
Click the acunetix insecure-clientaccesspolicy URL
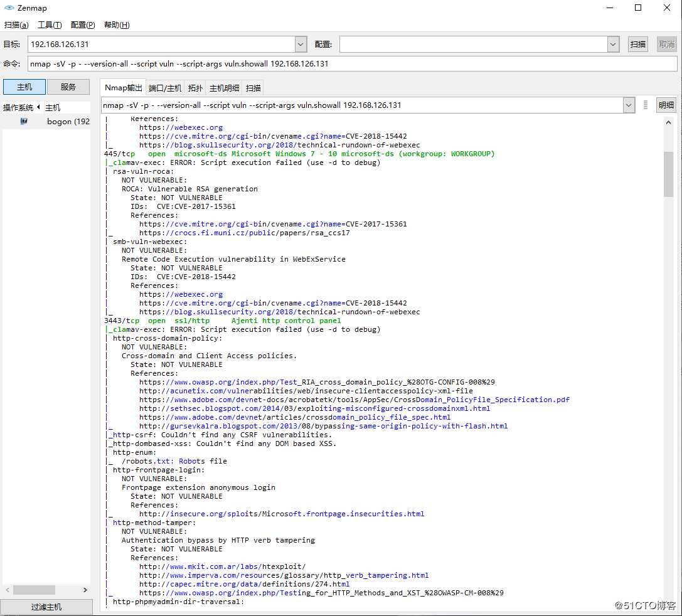[306, 391]
